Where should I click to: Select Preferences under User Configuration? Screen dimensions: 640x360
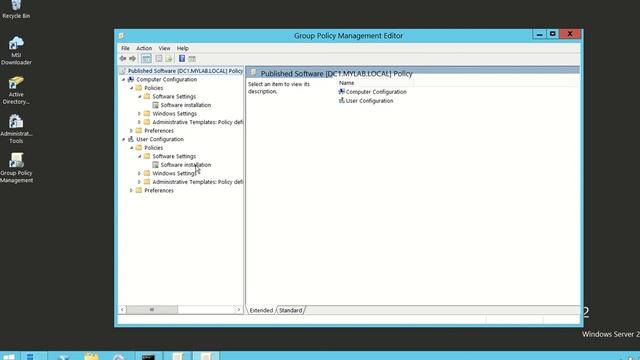[x=159, y=191]
